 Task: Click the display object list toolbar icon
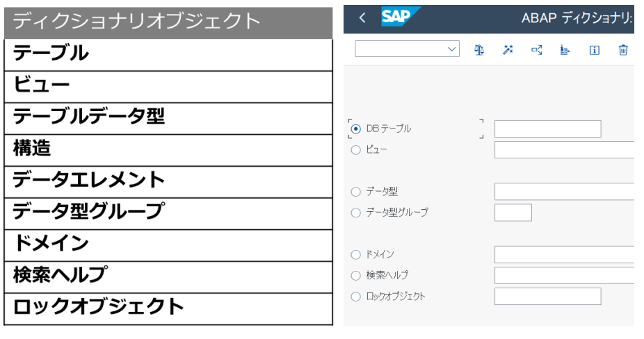point(565,50)
